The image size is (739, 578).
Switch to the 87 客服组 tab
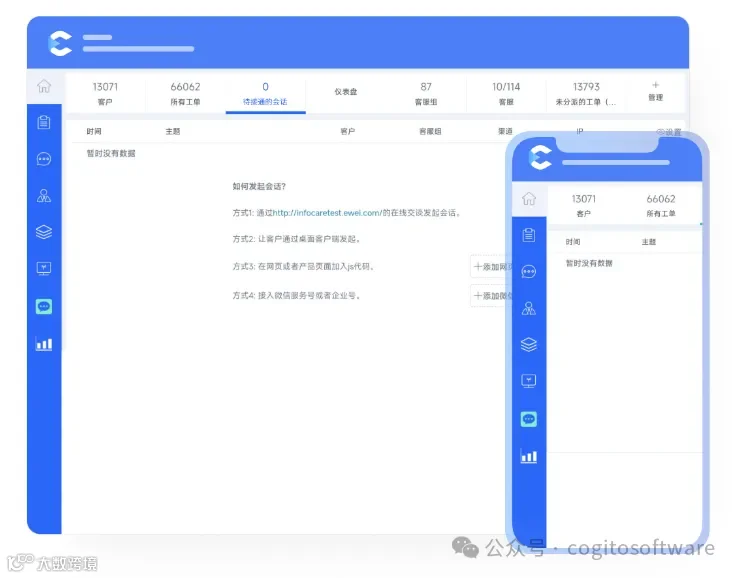426,93
